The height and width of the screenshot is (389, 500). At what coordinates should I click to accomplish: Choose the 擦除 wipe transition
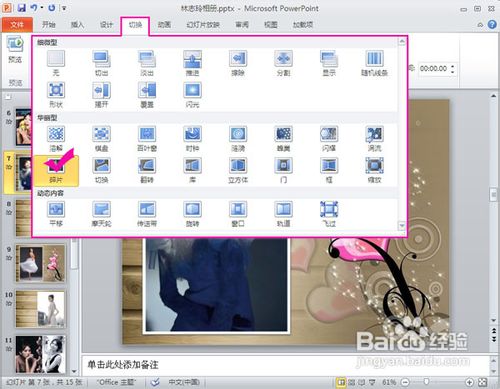(x=238, y=63)
